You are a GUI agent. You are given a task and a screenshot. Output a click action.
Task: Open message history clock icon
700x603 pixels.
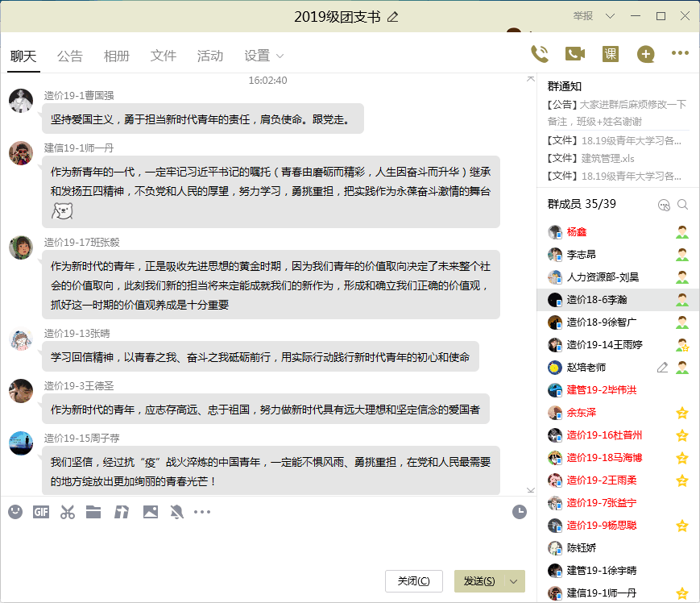click(x=520, y=512)
